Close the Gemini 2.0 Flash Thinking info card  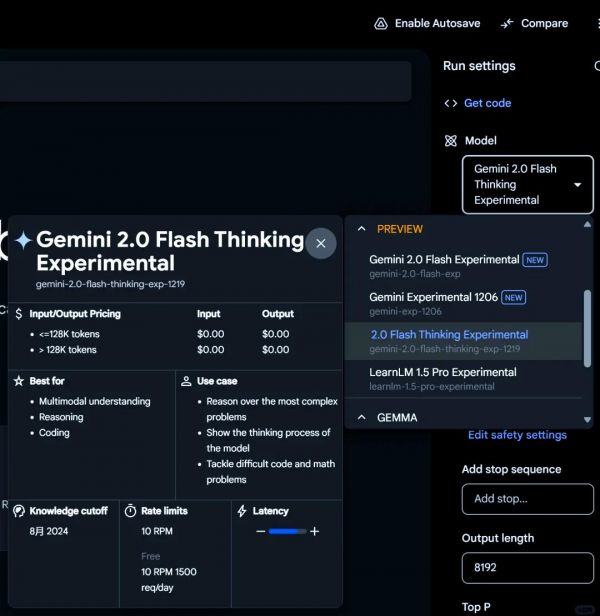(321, 244)
